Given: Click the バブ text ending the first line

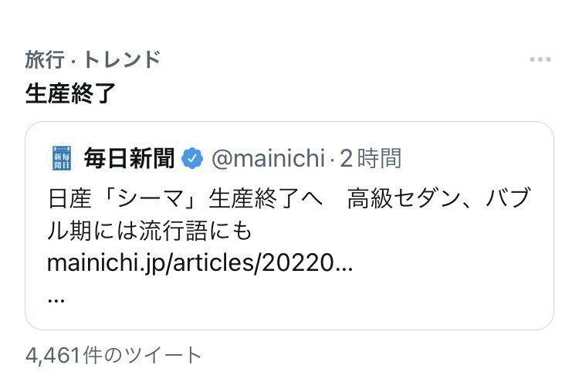Looking at the screenshot, I should [x=508, y=200].
